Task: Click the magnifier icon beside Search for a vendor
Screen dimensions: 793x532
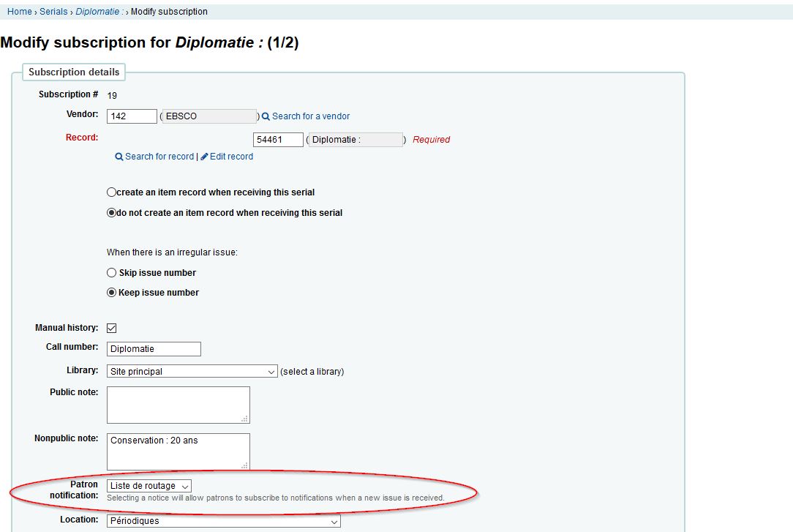Action: pos(266,116)
